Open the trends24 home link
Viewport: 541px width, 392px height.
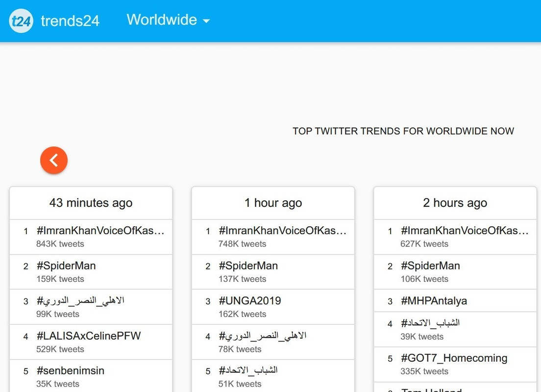pos(70,21)
